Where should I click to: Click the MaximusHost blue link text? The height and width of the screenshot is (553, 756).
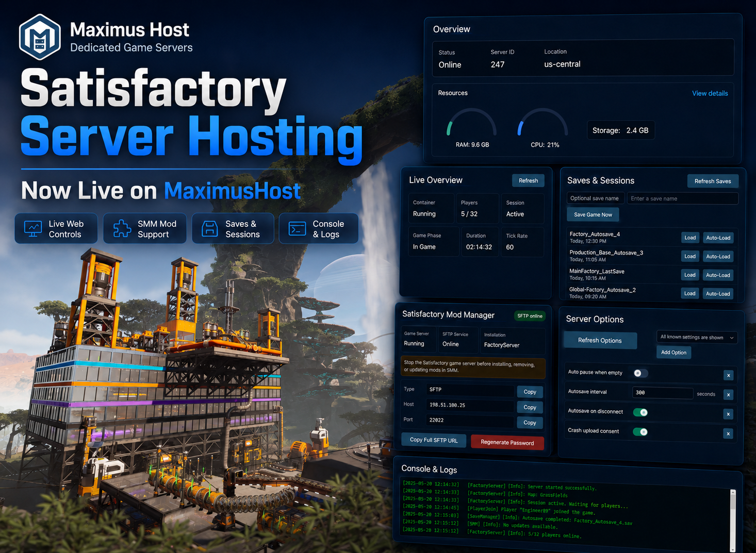click(232, 191)
